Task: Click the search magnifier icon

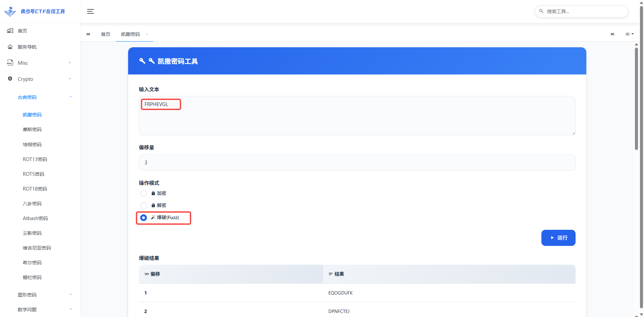Action: click(541, 11)
